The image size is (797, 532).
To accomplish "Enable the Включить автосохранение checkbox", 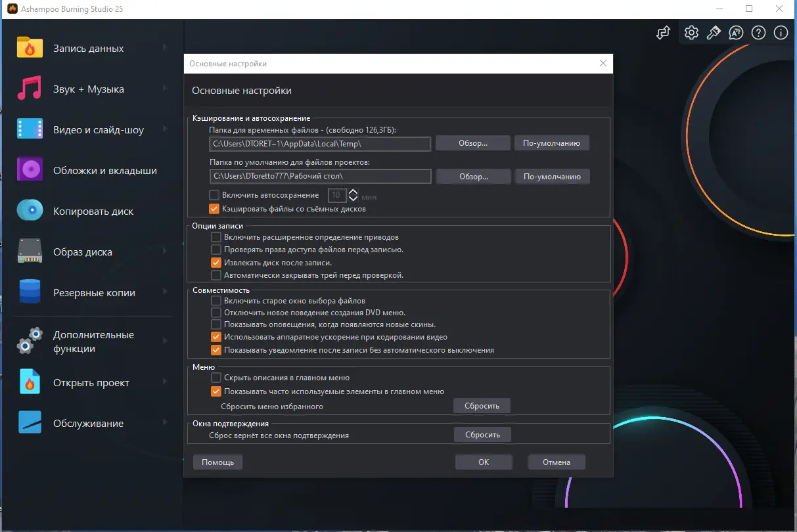I will [x=214, y=195].
